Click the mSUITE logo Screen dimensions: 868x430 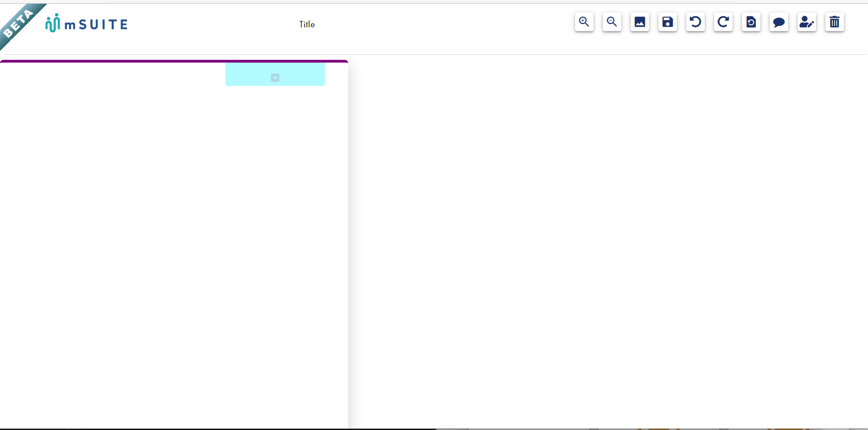[x=86, y=23]
